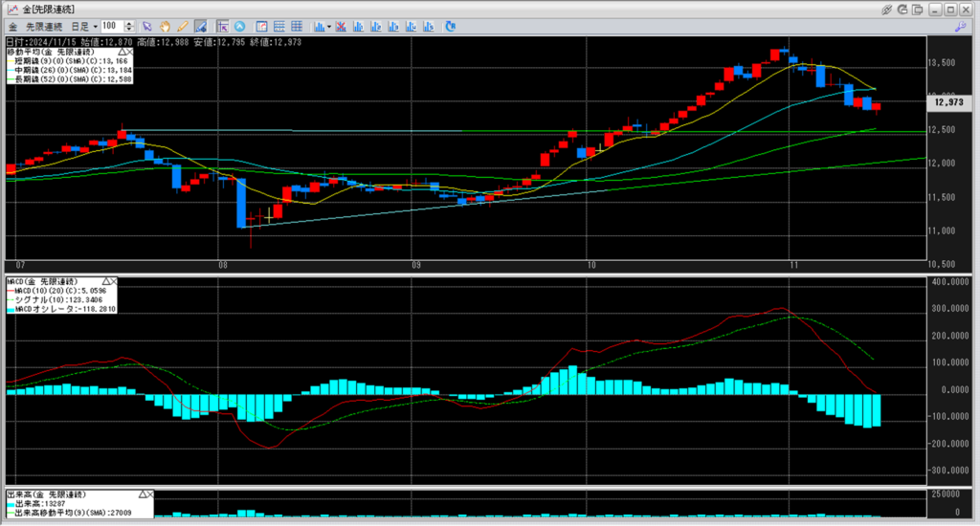Toggle the highlighted chart edit mode button
980x526 pixels.
(200, 26)
